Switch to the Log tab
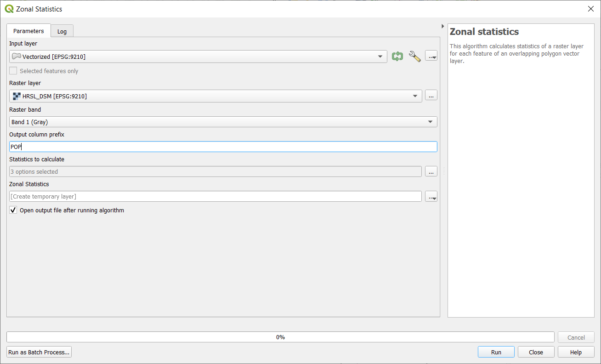The height and width of the screenshot is (364, 601). point(62,31)
